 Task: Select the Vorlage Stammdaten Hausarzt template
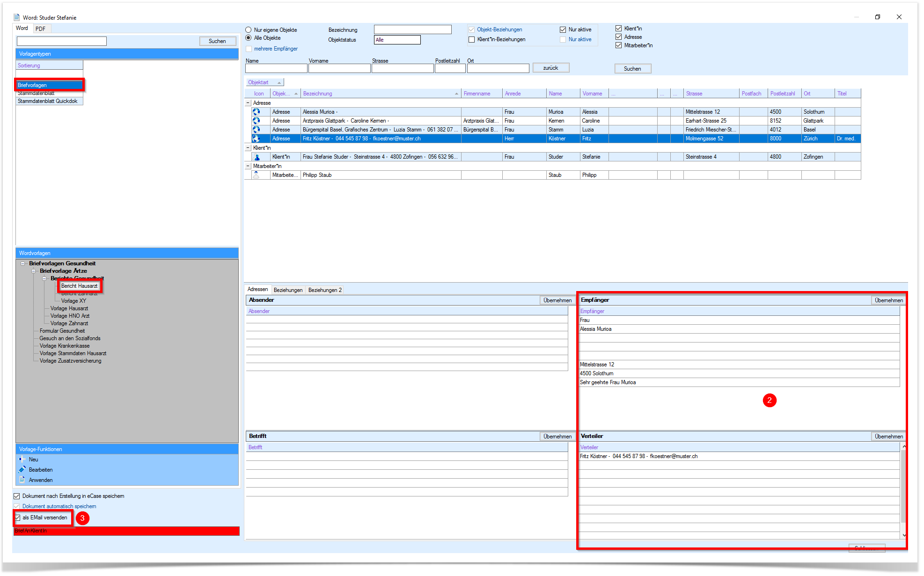point(73,353)
